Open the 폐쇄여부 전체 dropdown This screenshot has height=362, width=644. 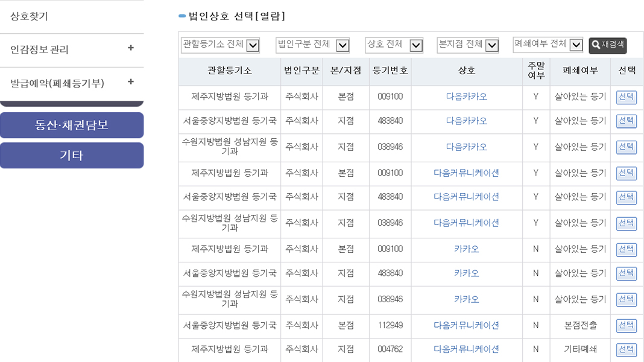(x=548, y=45)
